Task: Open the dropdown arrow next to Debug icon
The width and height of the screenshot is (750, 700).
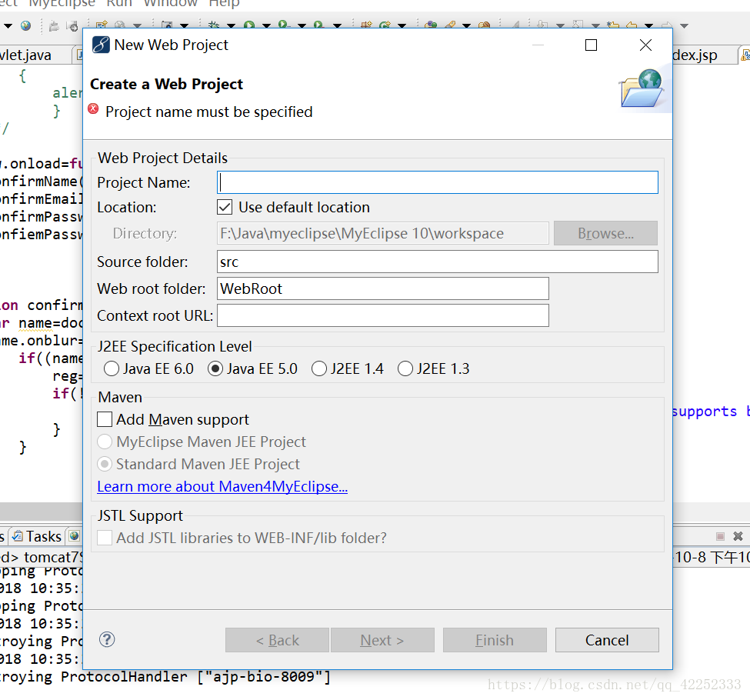Action: pyautogui.click(x=231, y=25)
